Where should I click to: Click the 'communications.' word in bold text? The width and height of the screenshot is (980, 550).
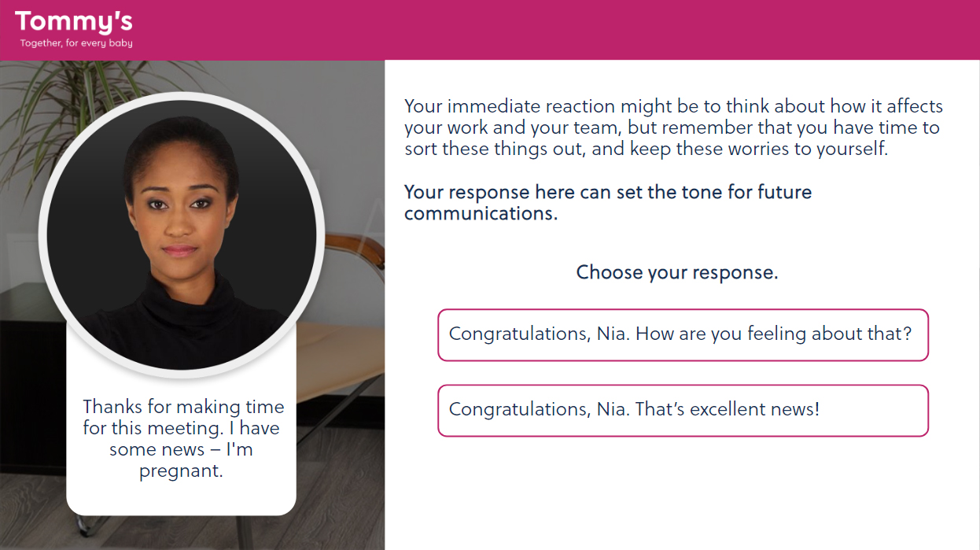tap(481, 213)
